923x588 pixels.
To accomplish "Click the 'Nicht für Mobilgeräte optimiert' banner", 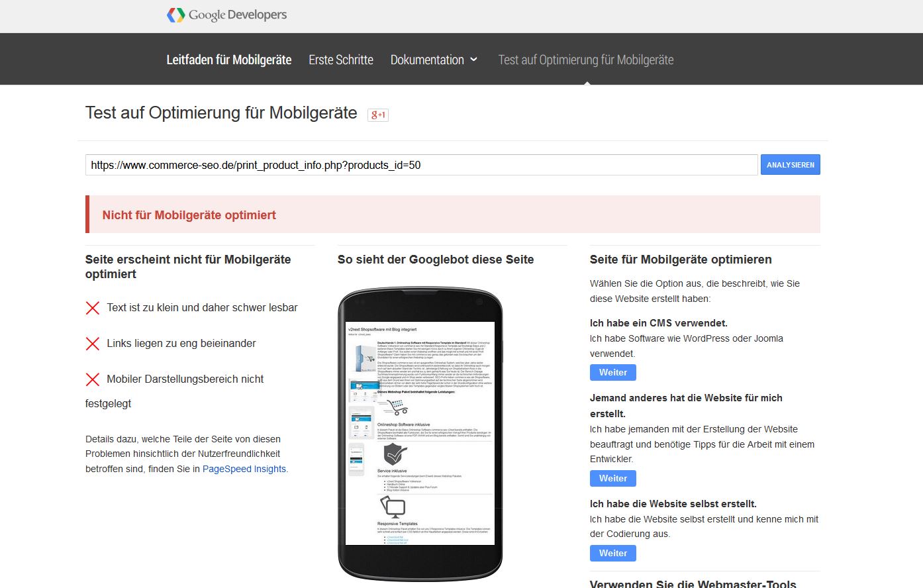I will tap(453, 215).
